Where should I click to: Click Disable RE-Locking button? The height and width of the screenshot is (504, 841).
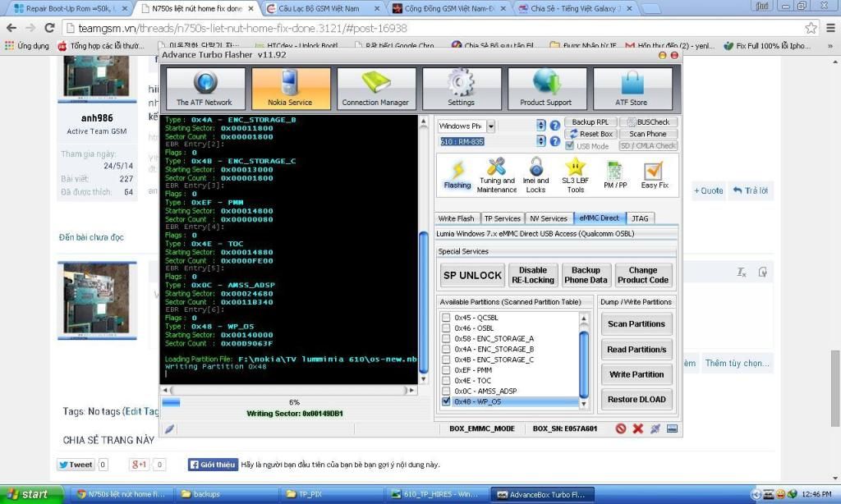click(x=532, y=275)
